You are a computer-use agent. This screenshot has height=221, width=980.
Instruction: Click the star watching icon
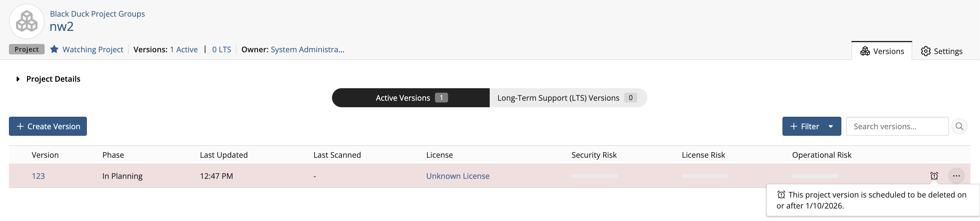click(x=54, y=49)
